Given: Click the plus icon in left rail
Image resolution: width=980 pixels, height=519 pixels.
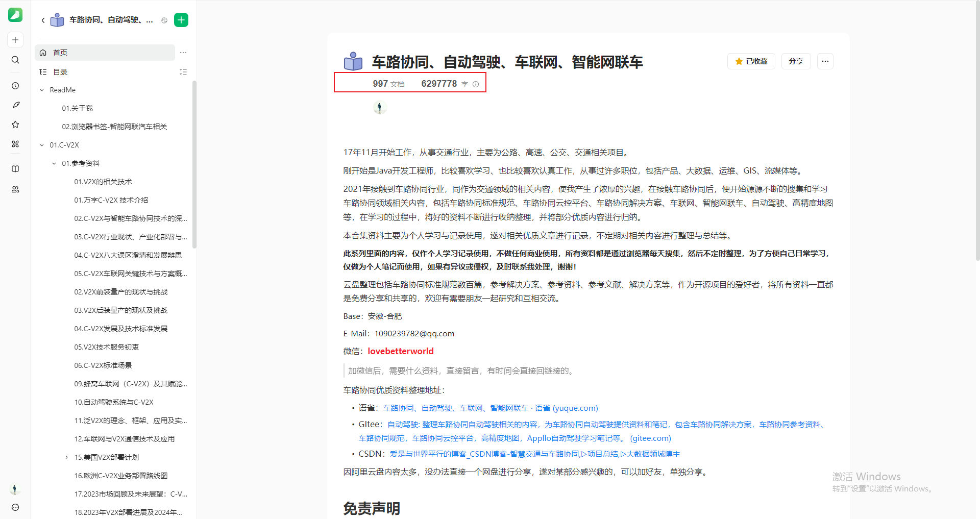Looking at the screenshot, I should [x=15, y=40].
